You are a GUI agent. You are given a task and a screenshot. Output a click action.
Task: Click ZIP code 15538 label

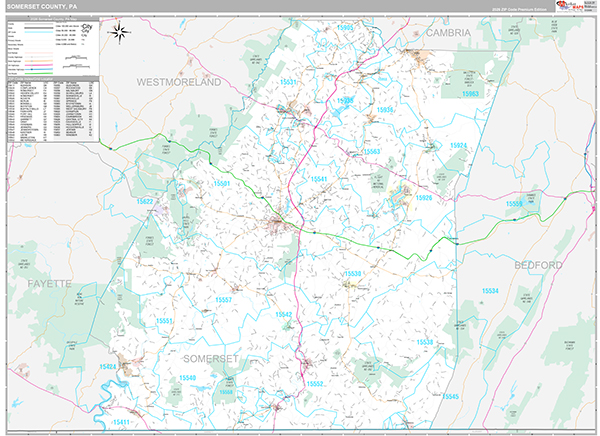click(425, 342)
